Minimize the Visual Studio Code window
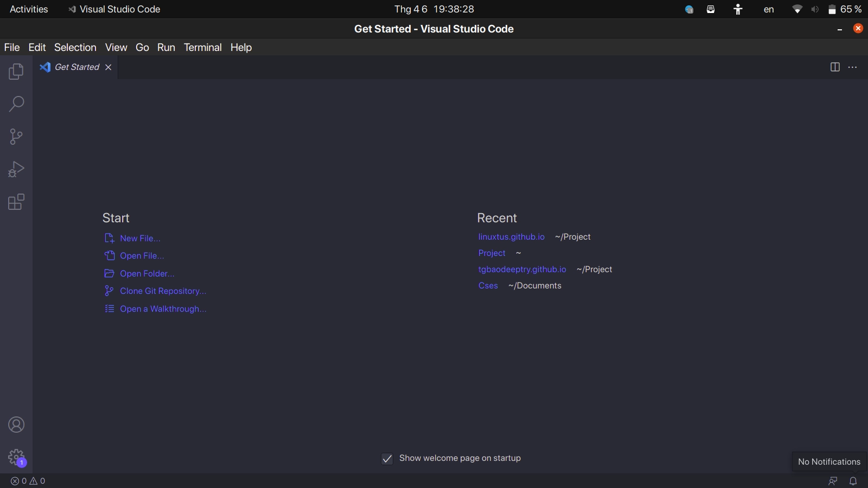This screenshot has width=868, height=488. 840,29
